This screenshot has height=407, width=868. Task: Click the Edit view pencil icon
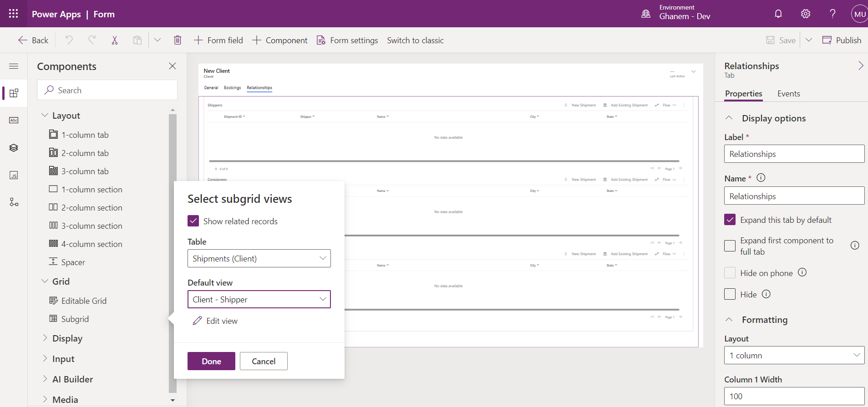(x=197, y=321)
